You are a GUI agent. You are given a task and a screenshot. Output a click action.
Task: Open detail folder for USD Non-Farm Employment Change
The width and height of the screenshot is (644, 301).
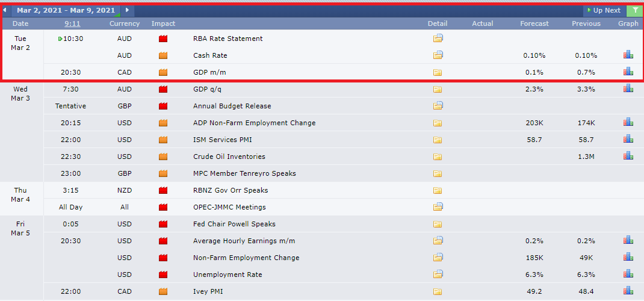438,257
